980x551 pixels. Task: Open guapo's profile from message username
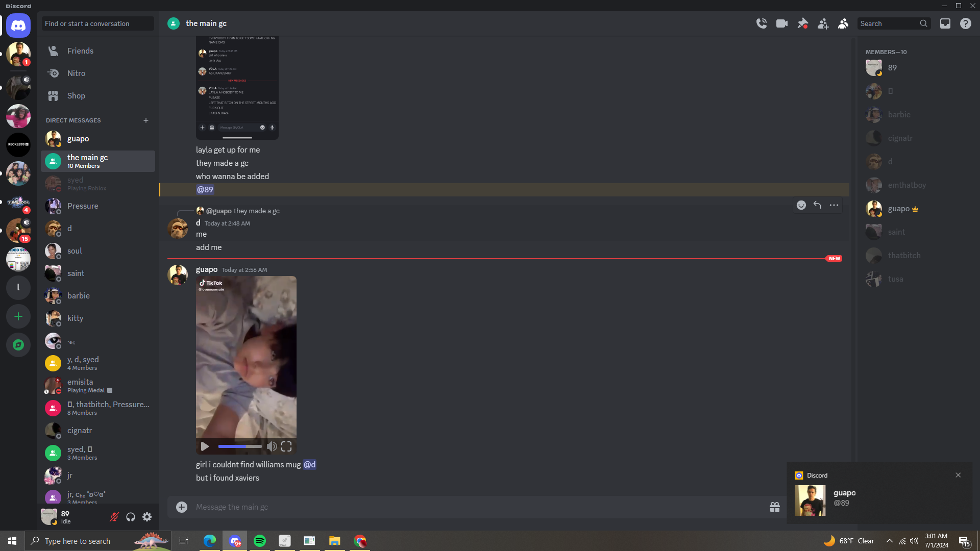click(207, 269)
